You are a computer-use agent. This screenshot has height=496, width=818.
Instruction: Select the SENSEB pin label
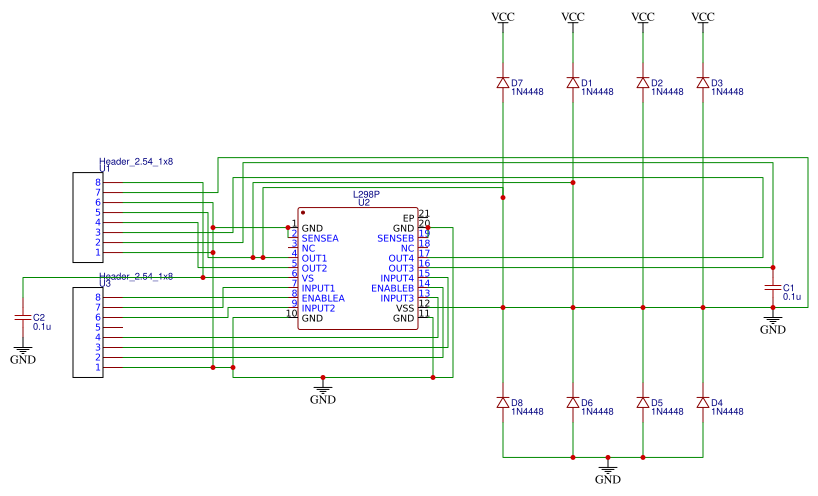[395, 238]
